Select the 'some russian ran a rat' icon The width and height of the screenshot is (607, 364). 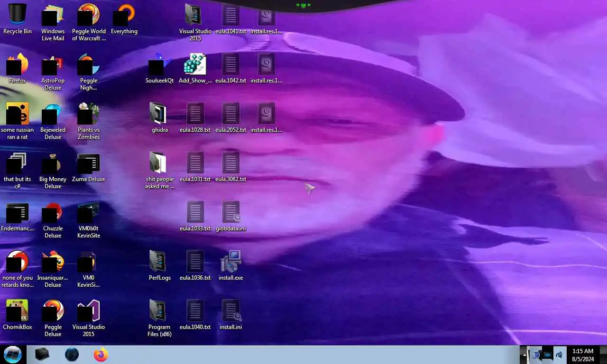(x=18, y=120)
